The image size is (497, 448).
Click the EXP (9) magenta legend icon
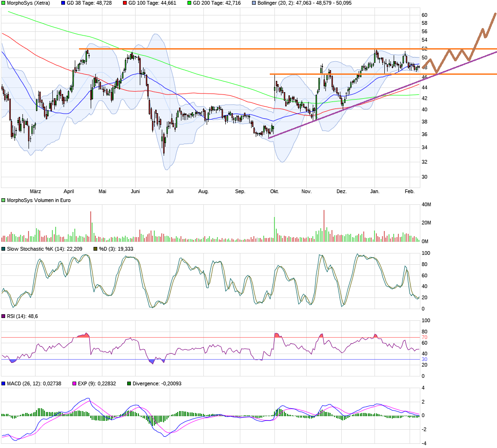[74, 383]
